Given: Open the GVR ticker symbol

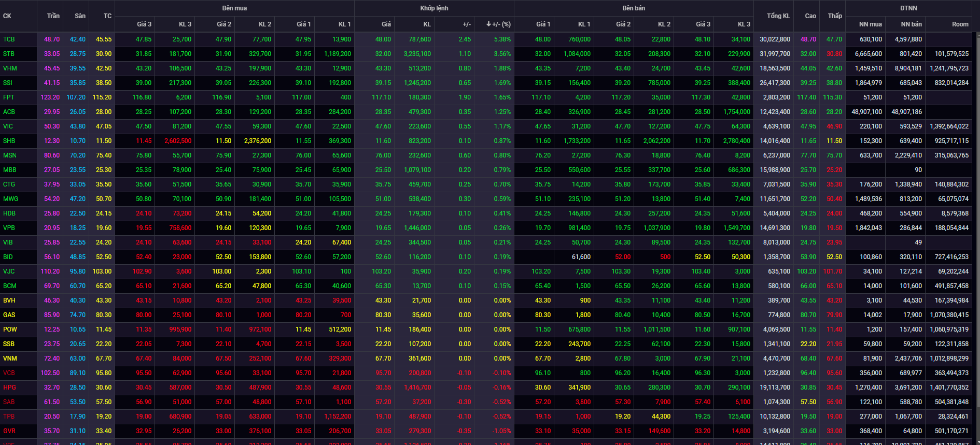Looking at the screenshot, I should coord(9,431).
